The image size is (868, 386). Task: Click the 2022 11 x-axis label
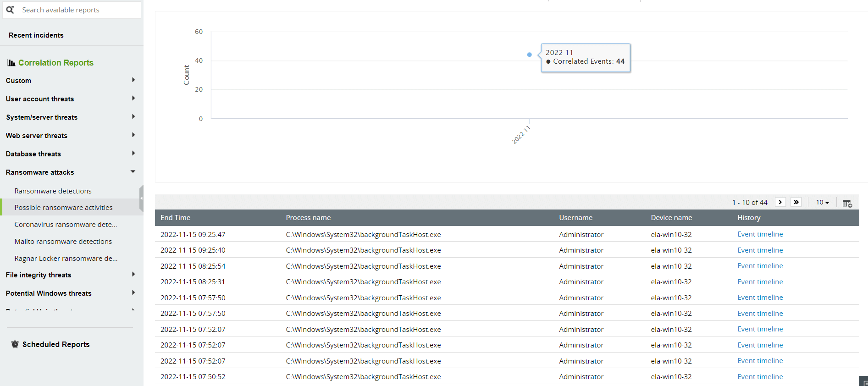521,135
